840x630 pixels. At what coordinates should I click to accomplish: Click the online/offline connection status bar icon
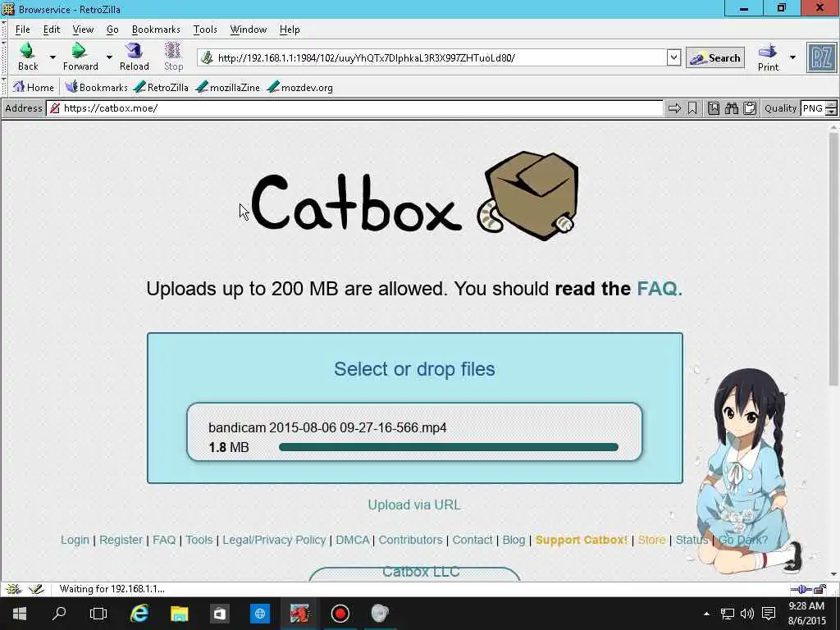coord(801,589)
